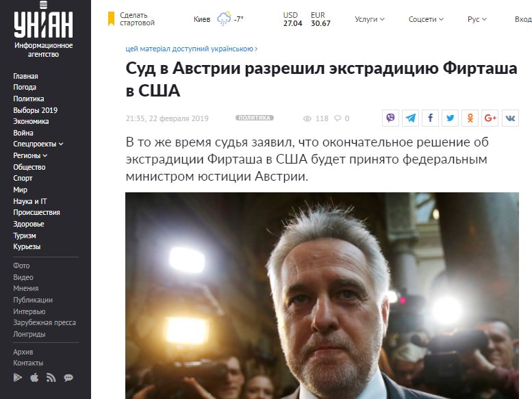Share the article on VK

coord(510,118)
